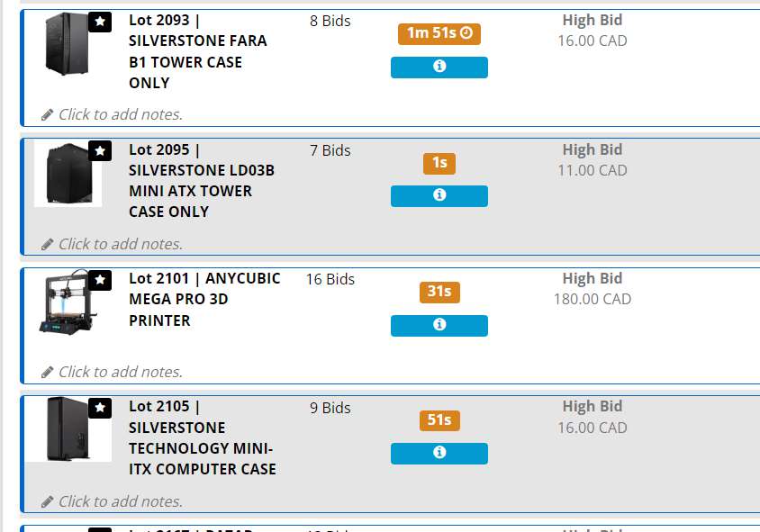Open info button for Lot 2095
This screenshot has width=760, height=532.
pyautogui.click(x=439, y=196)
